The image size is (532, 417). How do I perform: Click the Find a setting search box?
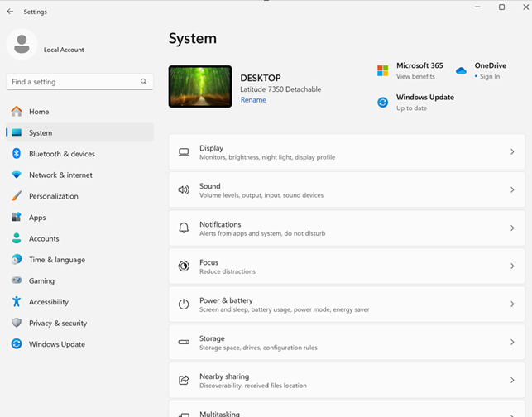(79, 82)
